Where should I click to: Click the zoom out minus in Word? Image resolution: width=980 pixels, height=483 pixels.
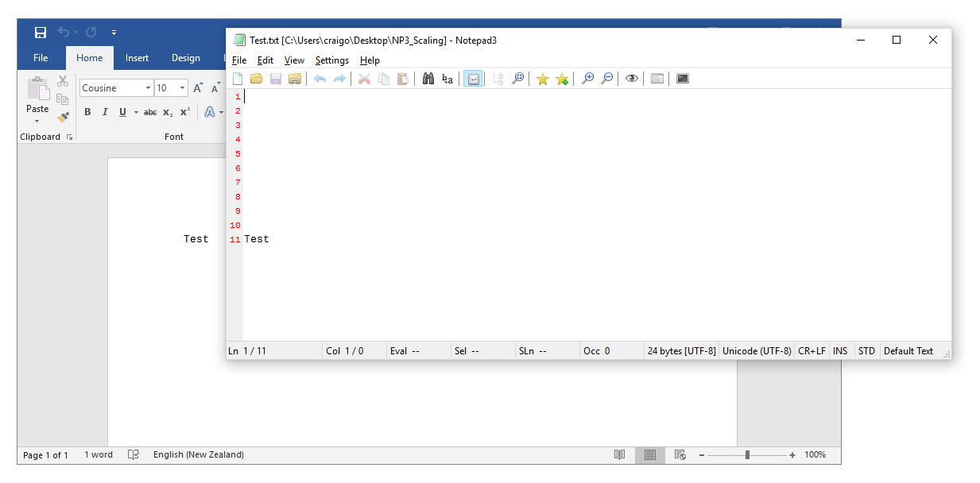pyautogui.click(x=702, y=455)
